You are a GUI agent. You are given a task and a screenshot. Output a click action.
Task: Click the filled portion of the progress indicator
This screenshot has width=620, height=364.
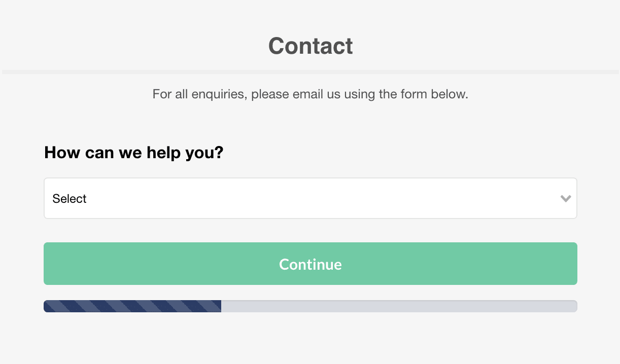tap(132, 306)
